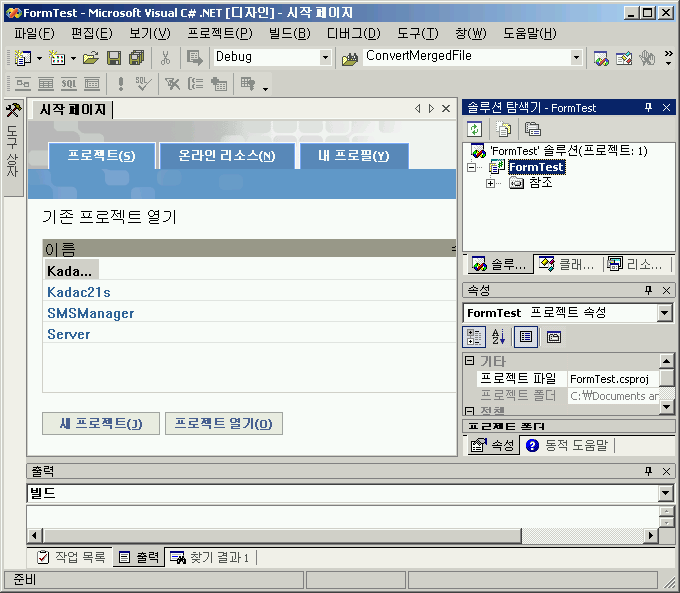Open the 디버그(D) menu
This screenshot has width=680, height=593.
pos(353,33)
